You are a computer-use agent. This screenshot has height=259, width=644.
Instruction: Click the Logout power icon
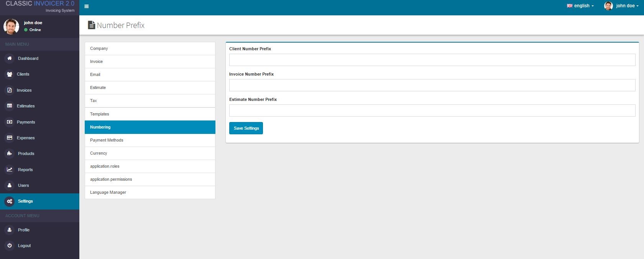(10, 246)
